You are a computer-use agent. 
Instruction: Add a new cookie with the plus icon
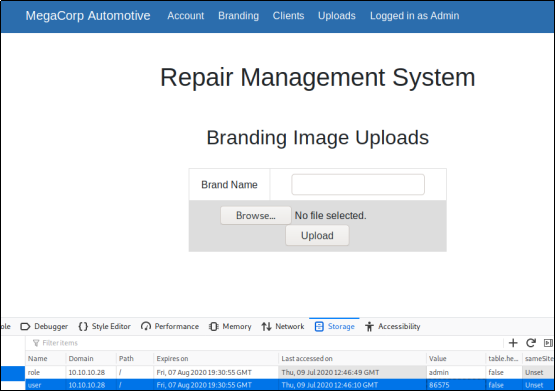pos(513,343)
